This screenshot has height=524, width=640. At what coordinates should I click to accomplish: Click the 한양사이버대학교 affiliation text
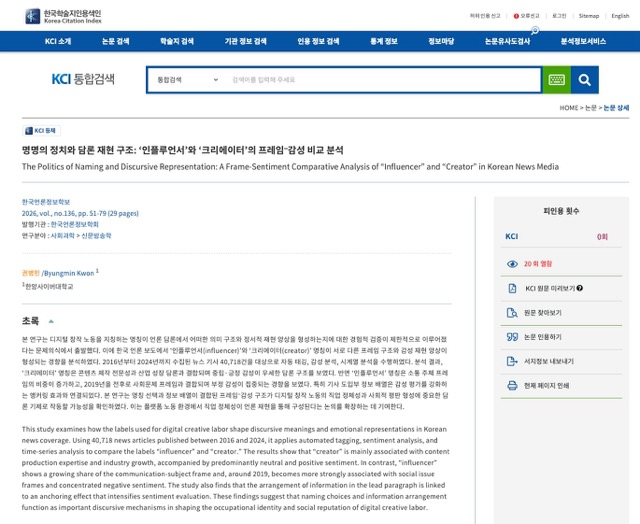(49, 286)
